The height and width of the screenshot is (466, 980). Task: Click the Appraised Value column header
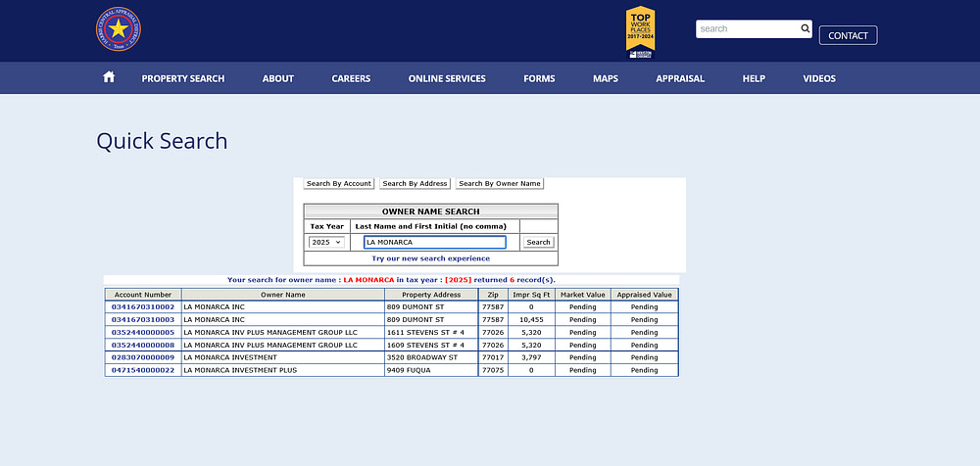tap(645, 295)
